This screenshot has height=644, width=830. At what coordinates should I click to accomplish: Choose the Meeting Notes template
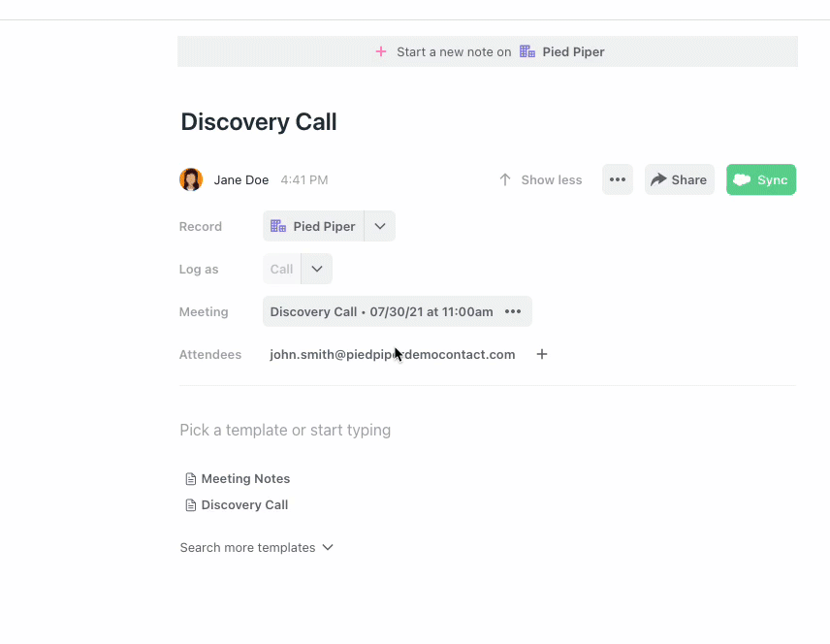click(245, 478)
